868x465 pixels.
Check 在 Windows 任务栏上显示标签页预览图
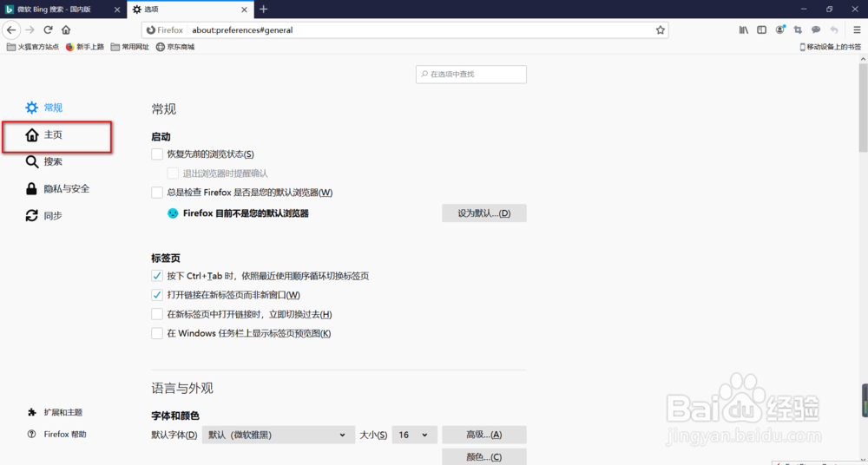tap(156, 334)
